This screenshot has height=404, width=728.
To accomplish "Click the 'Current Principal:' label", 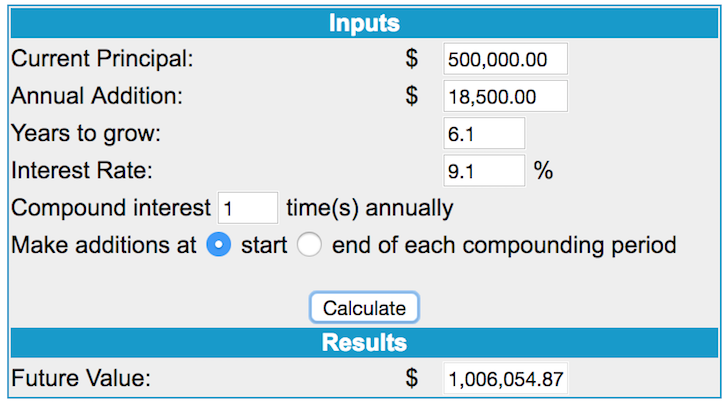I will click(102, 59).
